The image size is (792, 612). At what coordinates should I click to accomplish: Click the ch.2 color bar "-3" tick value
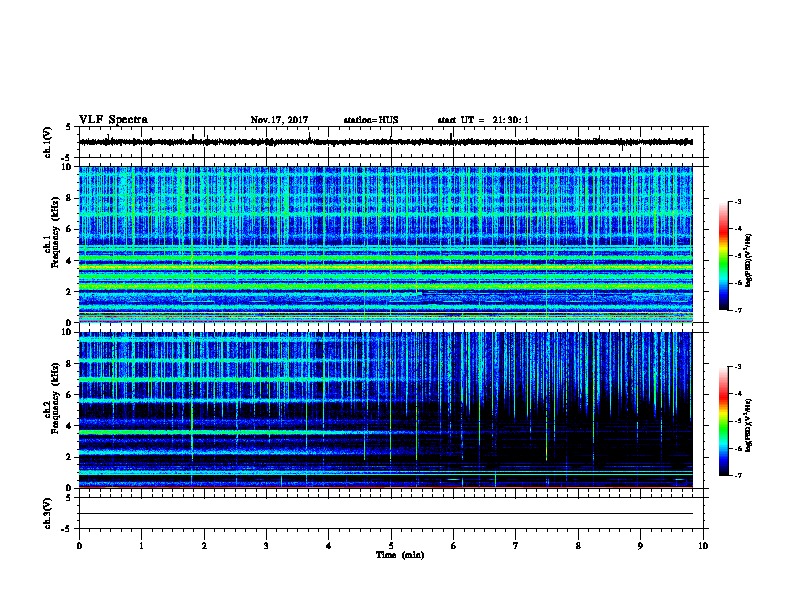pos(738,367)
